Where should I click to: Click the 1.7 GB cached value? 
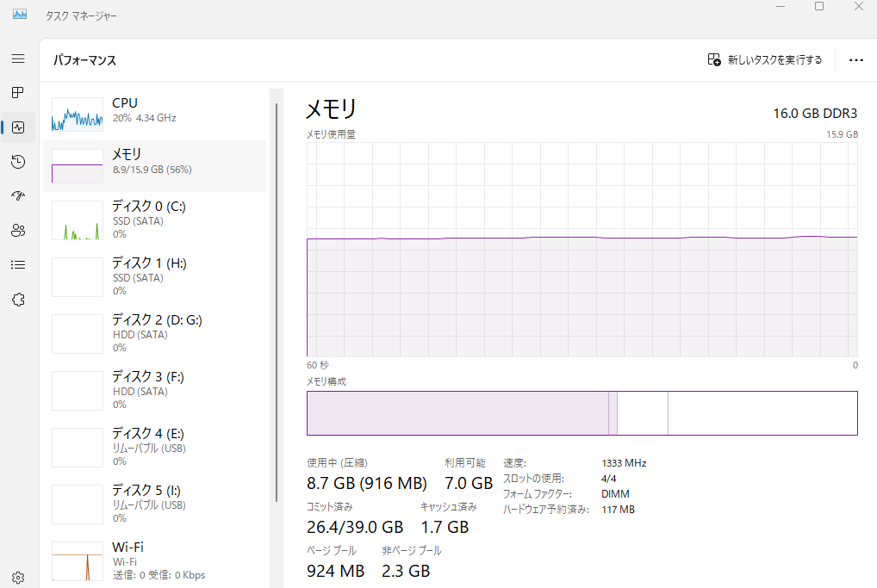pos(445,527)
